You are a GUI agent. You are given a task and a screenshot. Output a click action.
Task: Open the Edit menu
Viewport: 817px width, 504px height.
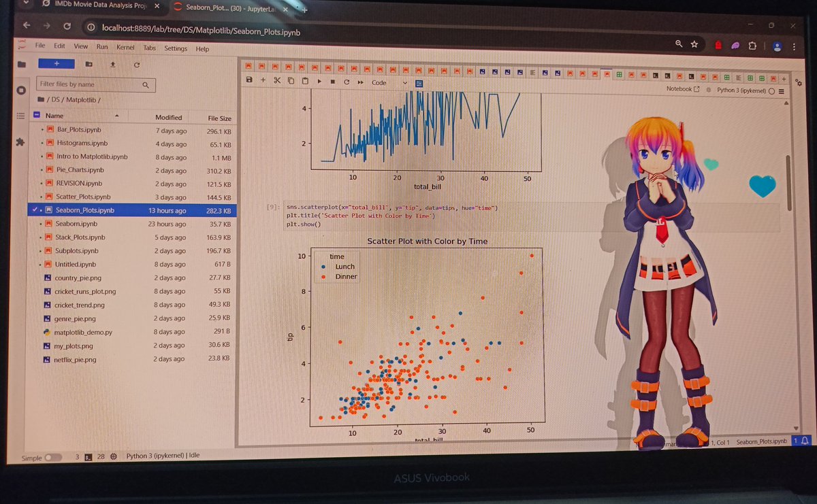click(x=60, y=46)
